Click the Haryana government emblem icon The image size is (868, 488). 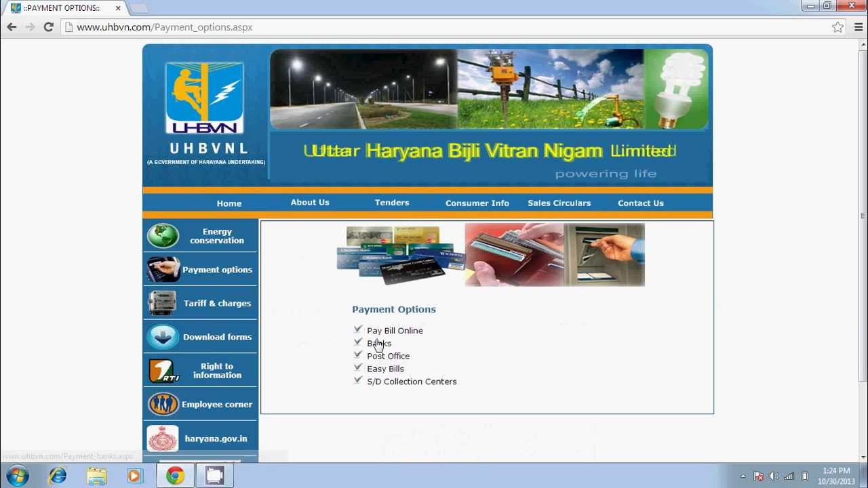[163, 439]
